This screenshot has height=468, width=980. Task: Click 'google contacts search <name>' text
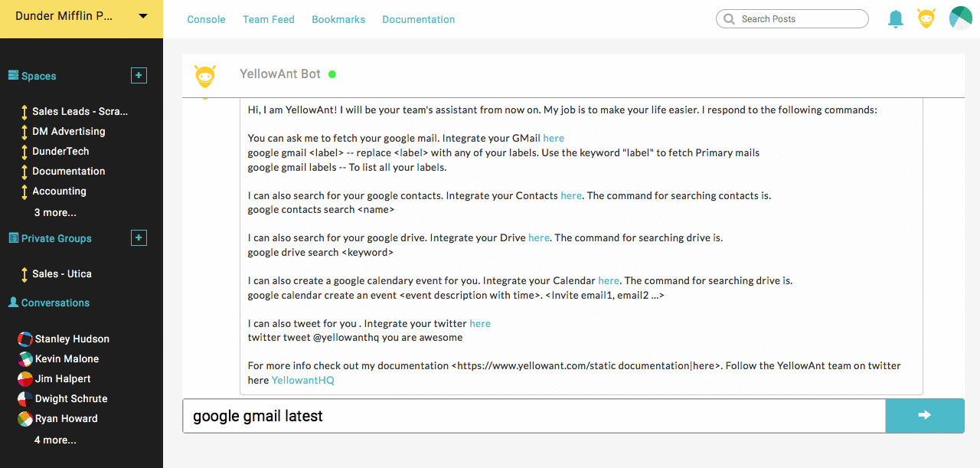[x=321, y=209]
